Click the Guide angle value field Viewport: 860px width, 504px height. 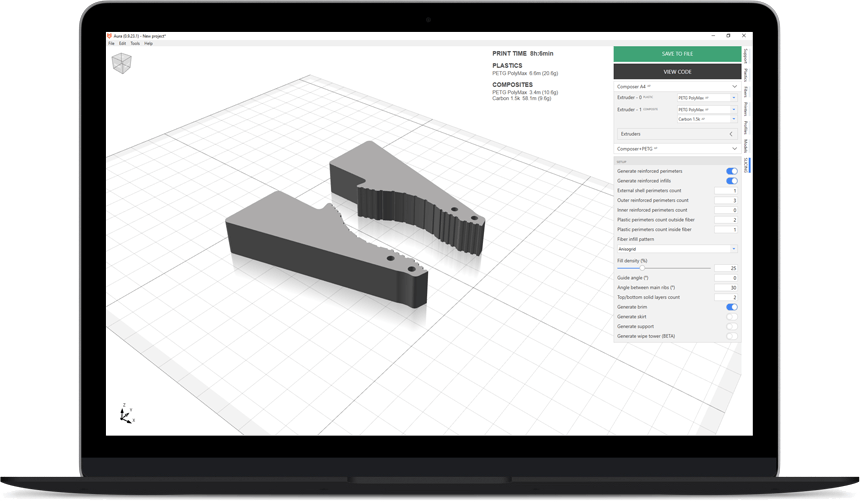click(x=726, y=278)
